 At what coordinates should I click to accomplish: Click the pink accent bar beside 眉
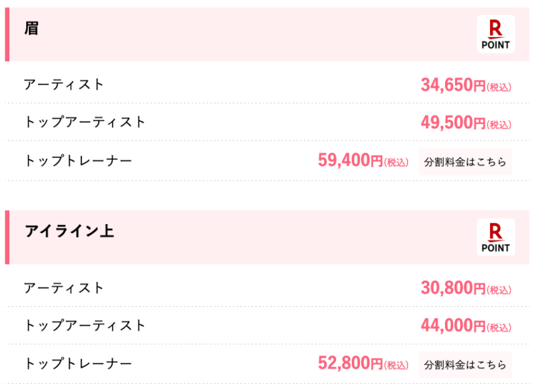[7, 34]
